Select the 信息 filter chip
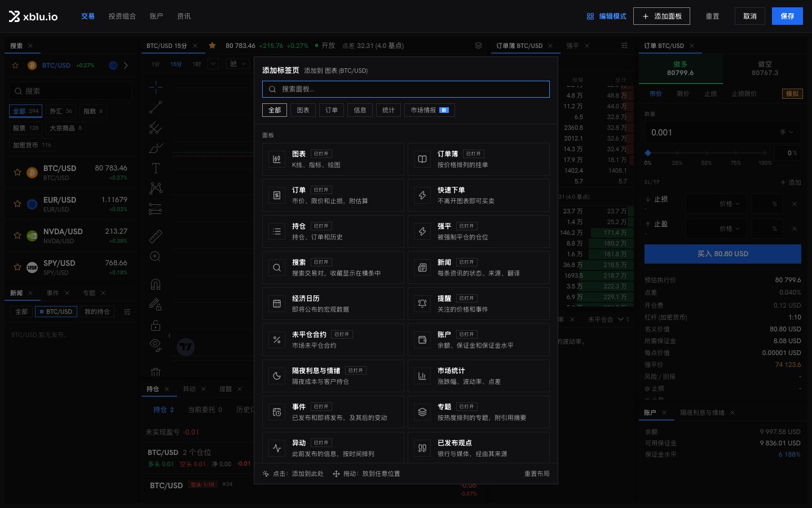The height and width of the screenshot is (508, 812). pyautogui.click(x=360, y=110)
